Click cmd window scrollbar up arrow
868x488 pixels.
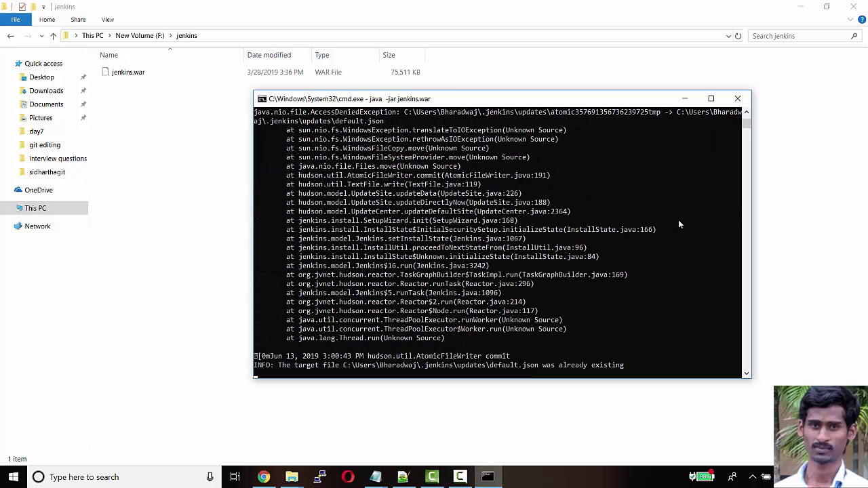[747, 112]
